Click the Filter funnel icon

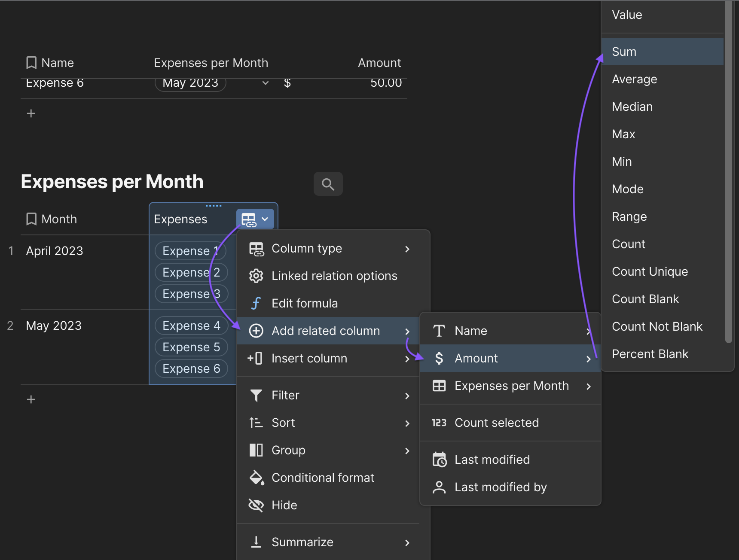coord(256,395)
